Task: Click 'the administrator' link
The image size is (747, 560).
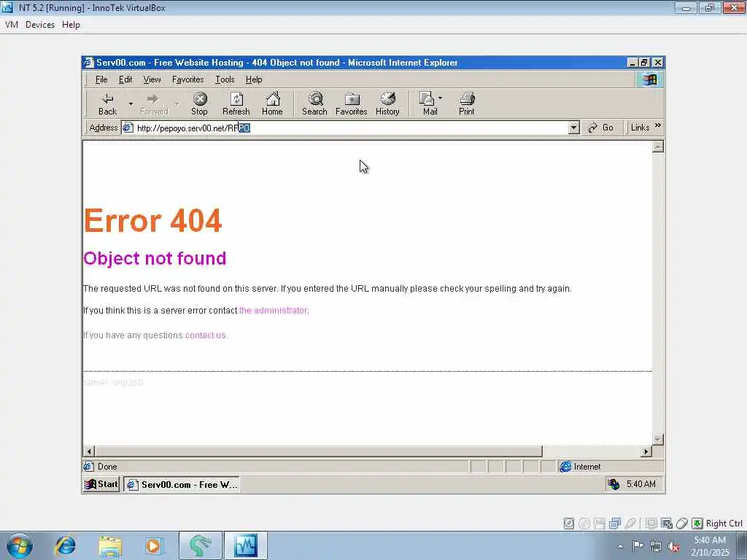Action: [273, 311]
